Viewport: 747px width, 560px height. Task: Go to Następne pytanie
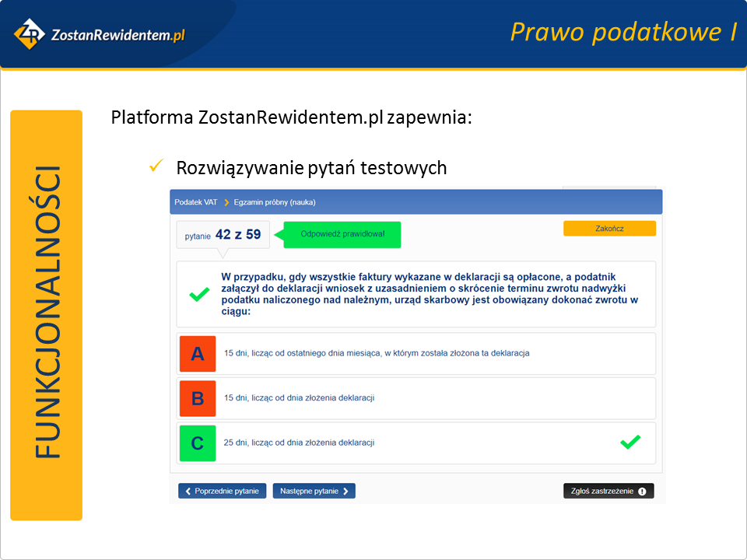point(314,492)
